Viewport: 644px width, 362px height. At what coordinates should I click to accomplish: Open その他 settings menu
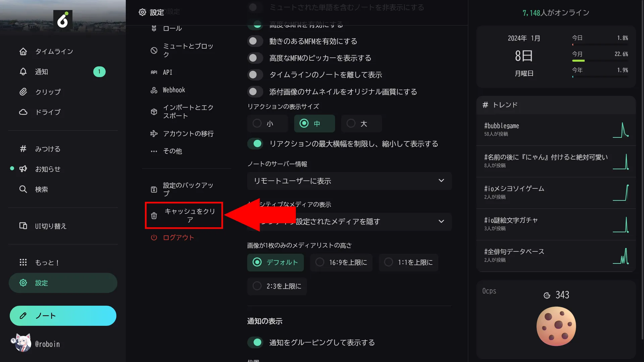[x=172, y=151]
